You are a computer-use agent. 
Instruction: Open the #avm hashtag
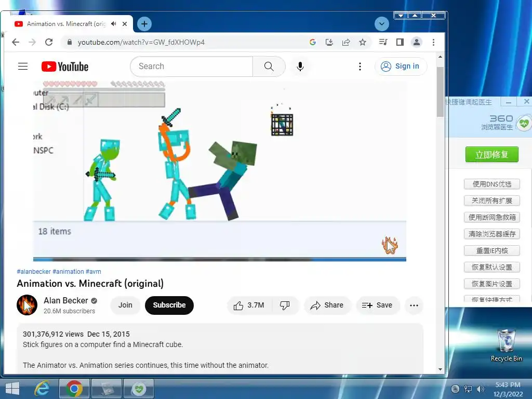(94, 271)
